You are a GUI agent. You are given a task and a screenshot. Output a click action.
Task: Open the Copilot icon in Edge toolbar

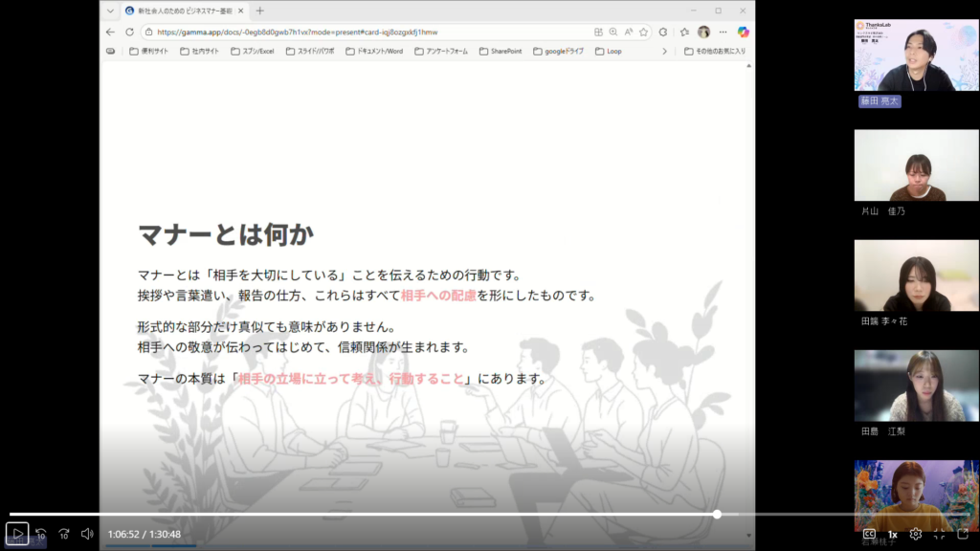[x=743, y=32]
